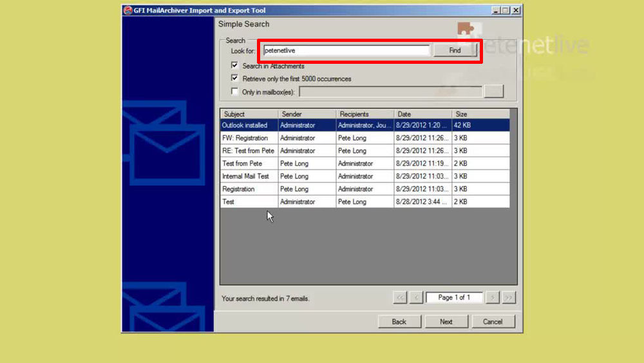Go to first page of results
This screenshot has width=644, height=363.
coord(400,297)
